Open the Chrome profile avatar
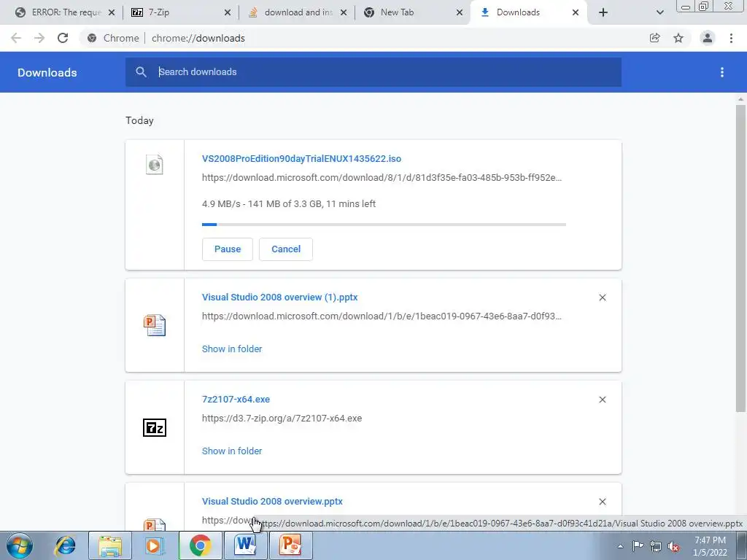The height and width of the screenshot is (560, 747). 708,38
